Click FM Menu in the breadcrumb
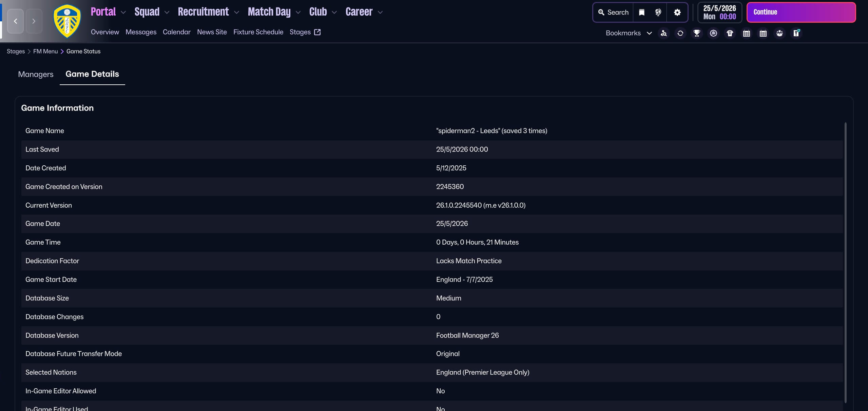Image resolution: width=868 pixels, height=411 pixels. [x=45, y=52]
